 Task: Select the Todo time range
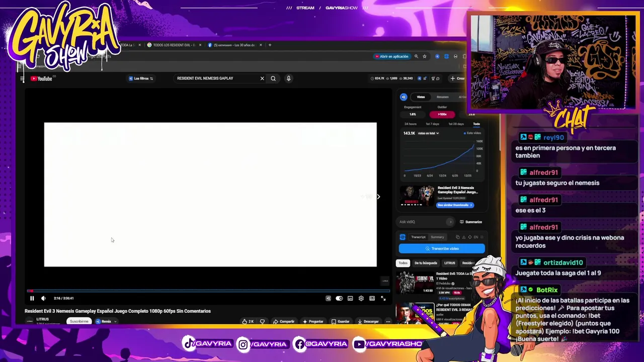coord(476,124)
